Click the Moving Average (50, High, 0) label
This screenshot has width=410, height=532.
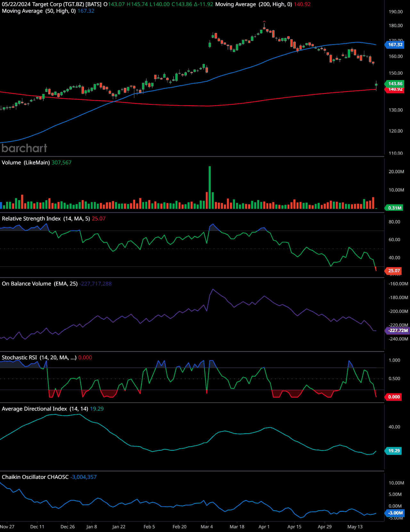38,11
